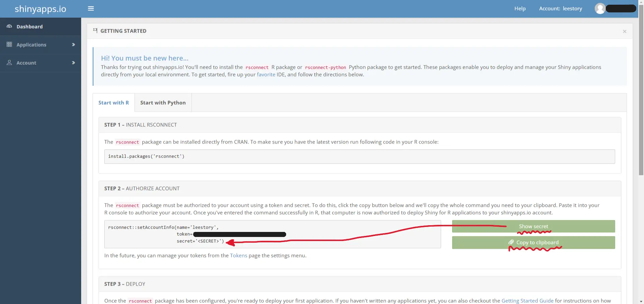The height and width of the screenshot is (304, 644).
Task: Click the flag icon beside Getting Started
Action: point(95,31)
